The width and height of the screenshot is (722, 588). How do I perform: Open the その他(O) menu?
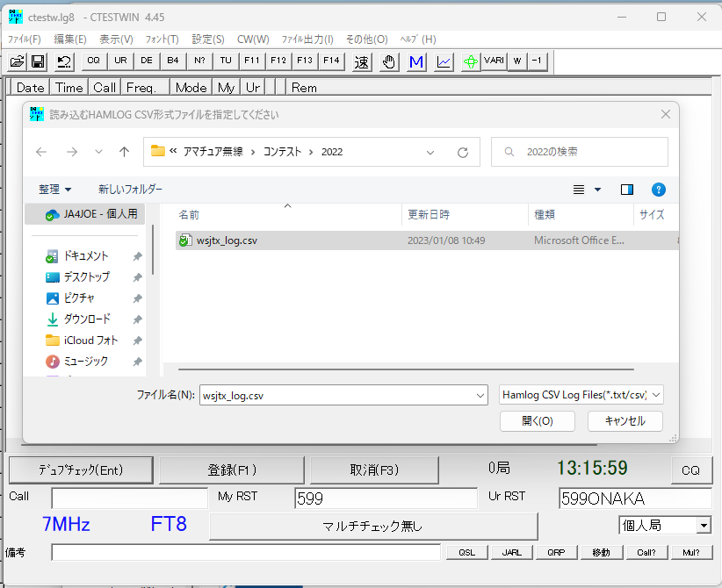(367, 39)
